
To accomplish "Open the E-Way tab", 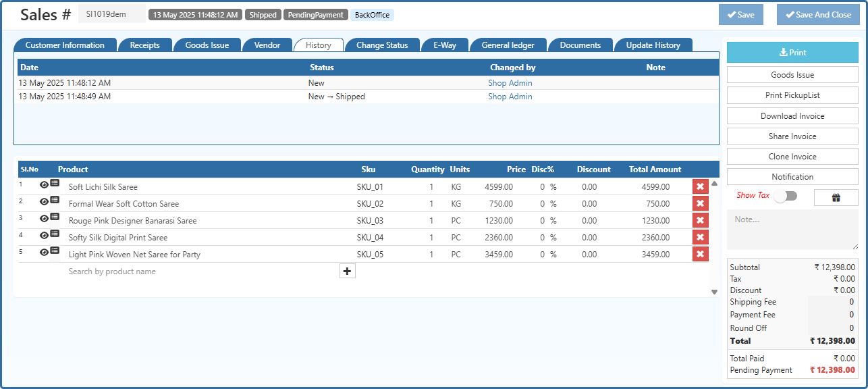I will coord(445,45).
